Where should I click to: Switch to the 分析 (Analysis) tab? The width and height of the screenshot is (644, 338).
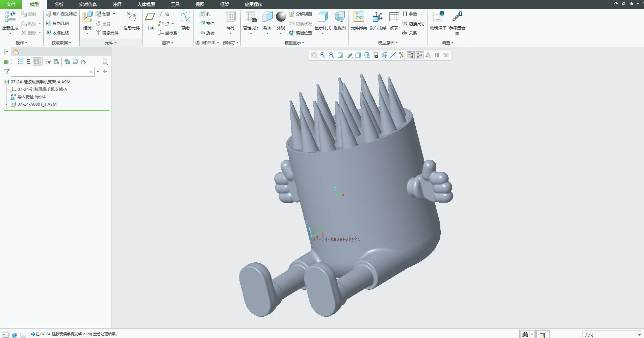point(59,4)
